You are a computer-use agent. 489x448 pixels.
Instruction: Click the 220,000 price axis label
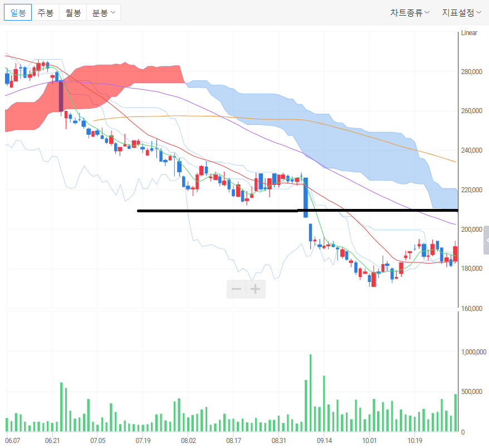(x=472, y=189)
